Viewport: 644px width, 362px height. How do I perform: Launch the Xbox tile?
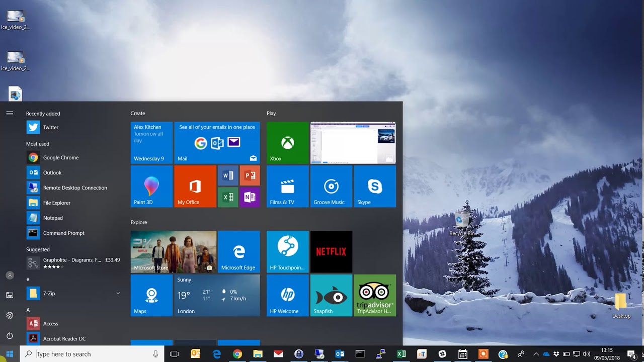click(288, 143)
